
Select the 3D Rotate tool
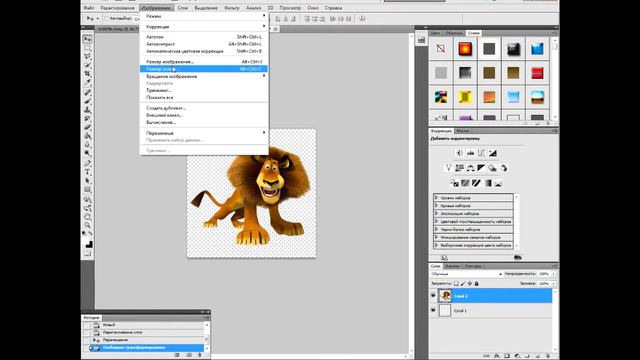87,200
